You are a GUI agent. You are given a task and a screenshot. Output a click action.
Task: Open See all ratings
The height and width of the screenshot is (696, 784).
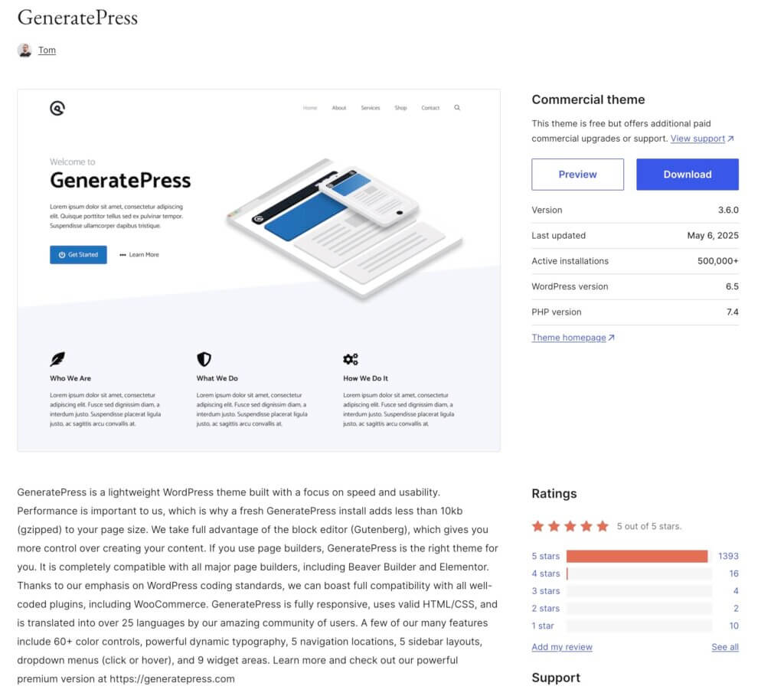724,647
